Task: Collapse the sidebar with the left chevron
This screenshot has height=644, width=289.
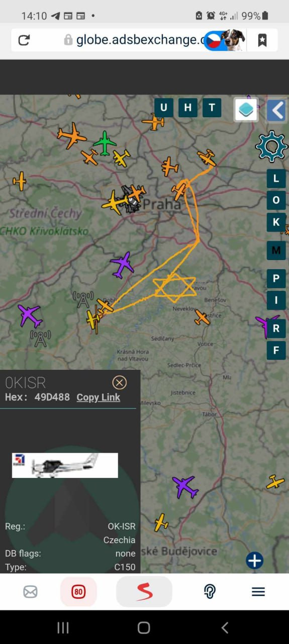Action: coord(276,110)
